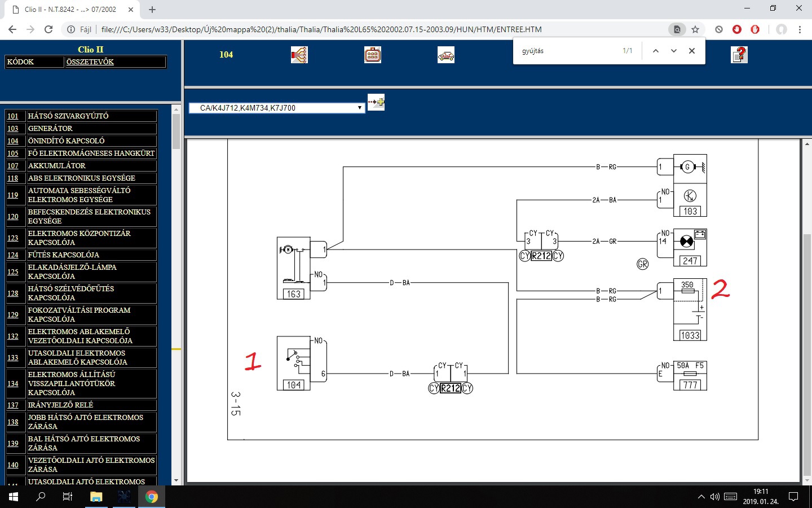
Task: Open Chrome's three-dot menu
Action: click(x=800, y=29)
